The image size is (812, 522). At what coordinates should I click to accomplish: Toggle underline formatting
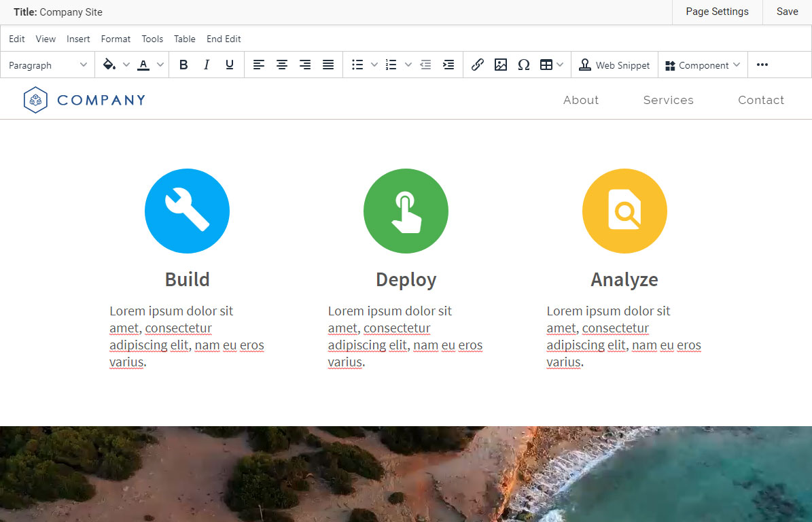230,65
